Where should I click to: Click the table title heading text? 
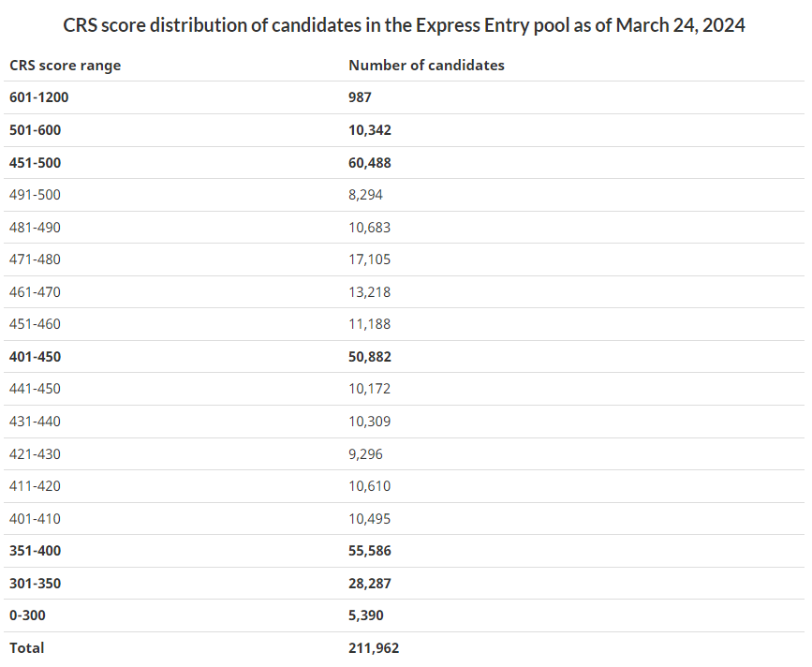coord(405,25)
